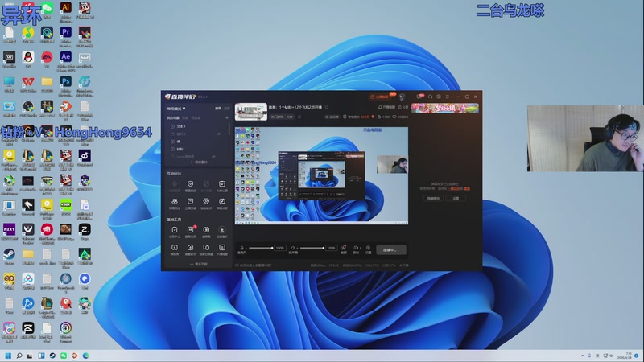Screen dimensions: 644x362
Task: Click 添加素材 to add a source
Action: (x=196, y=162)
